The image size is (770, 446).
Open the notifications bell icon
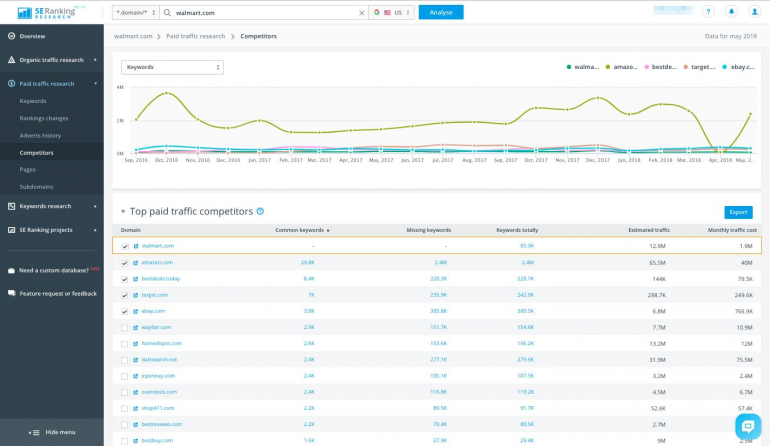(731, 12)
